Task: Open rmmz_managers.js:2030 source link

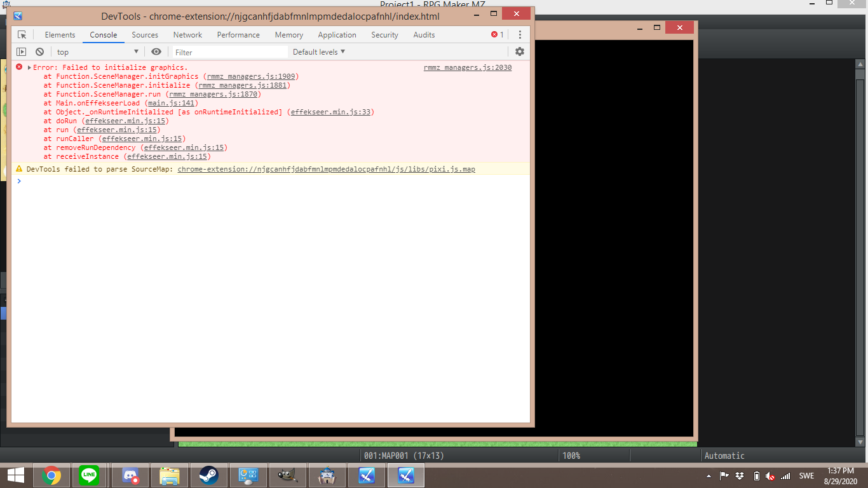Action: pyautogui.click(x=468, y=67)
